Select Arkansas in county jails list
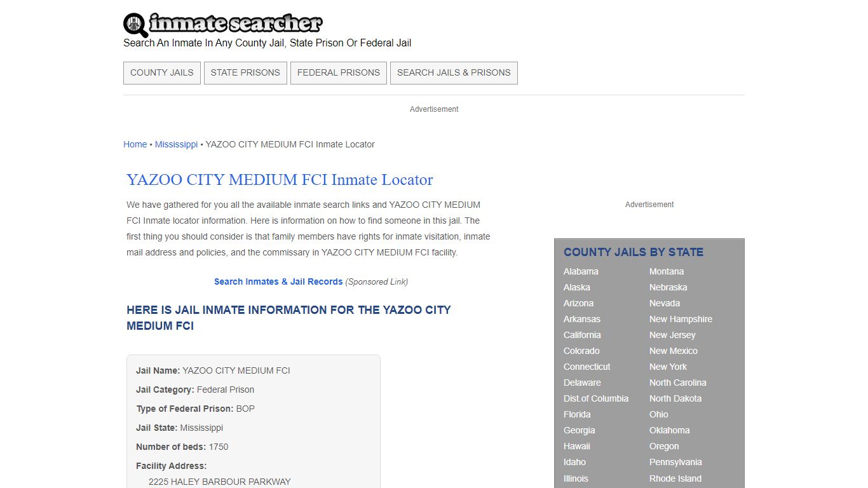The height and width of the screenshot is (488, 868). pos(582,319)
